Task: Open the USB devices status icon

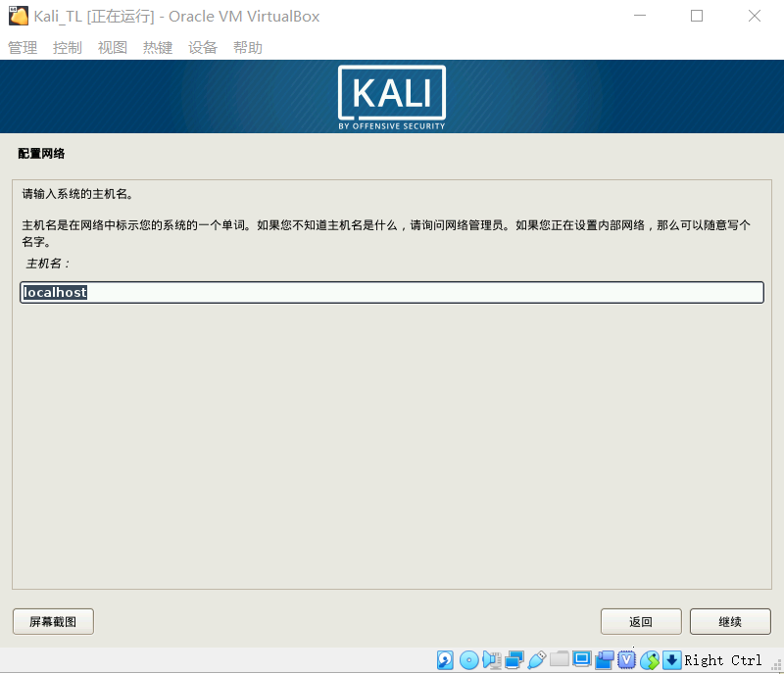Action: pyautogui.click(x=536, y=660)
